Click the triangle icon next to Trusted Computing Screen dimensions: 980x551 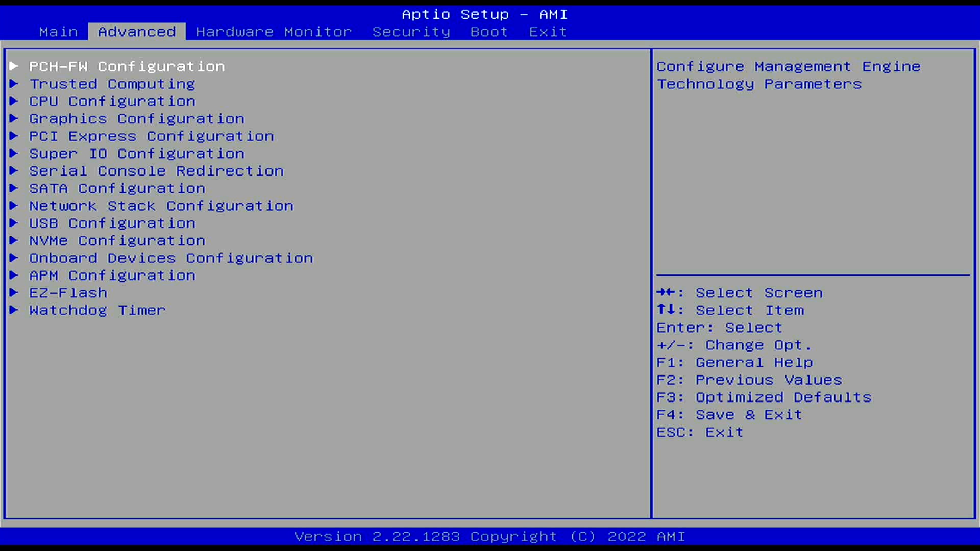pyautogui.click(x=14, y=84)
